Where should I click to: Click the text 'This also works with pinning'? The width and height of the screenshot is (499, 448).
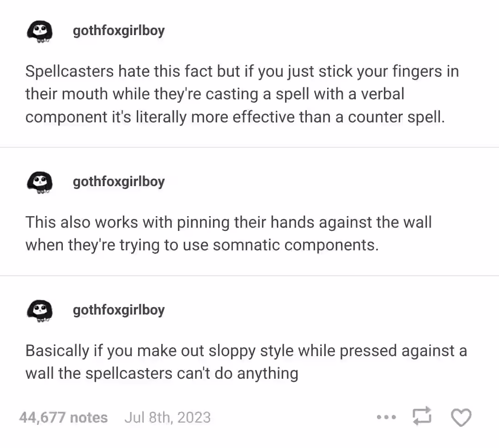click(x=229, y=234)
